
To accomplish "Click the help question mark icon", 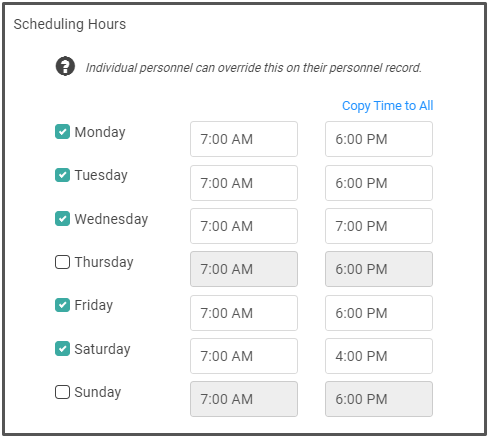I will (65, 66).
